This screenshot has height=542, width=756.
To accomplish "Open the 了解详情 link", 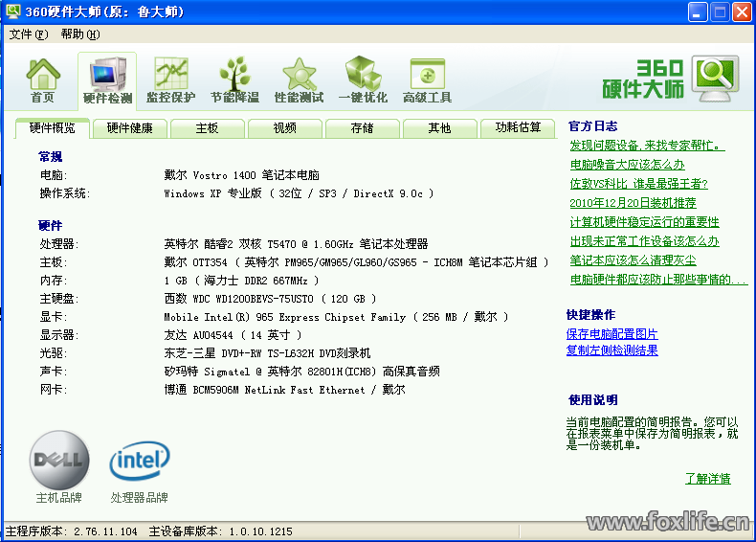I will click(x=707, y=479).
